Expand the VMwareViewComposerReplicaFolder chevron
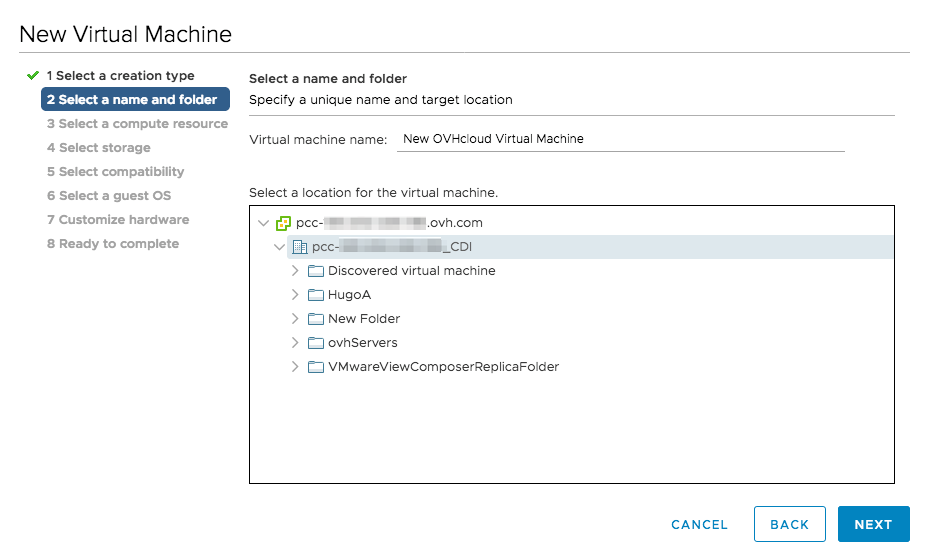The height and width of the screenshot is (554, 925). coord(295,367)
